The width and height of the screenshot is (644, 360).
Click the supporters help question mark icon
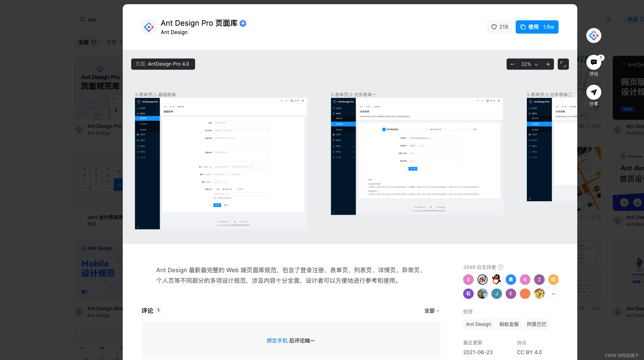click(x=500, y=267)
